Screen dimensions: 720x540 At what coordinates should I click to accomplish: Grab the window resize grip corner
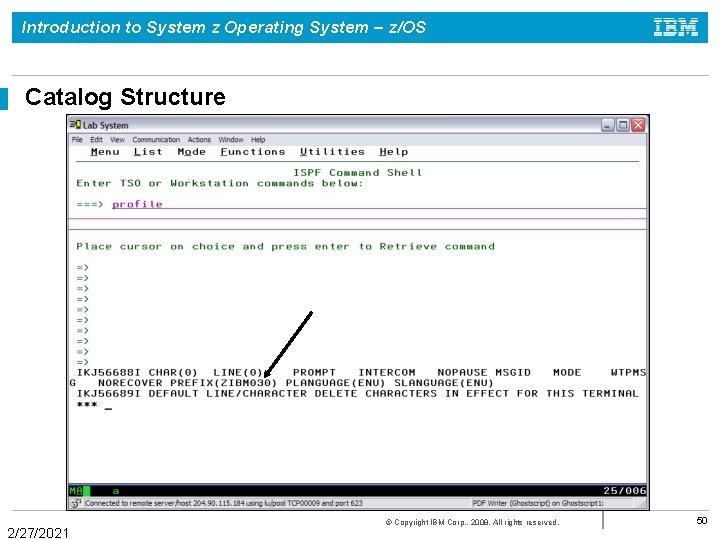(x=642, y=504)
